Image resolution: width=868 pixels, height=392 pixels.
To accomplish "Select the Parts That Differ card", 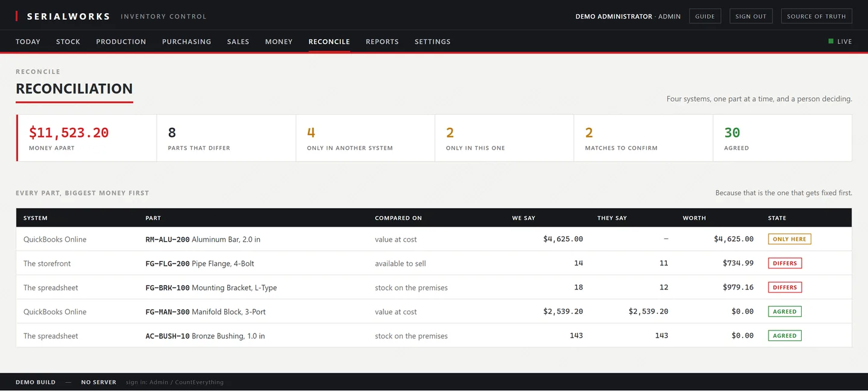I will pyautogui.click(x=227, y=138).
